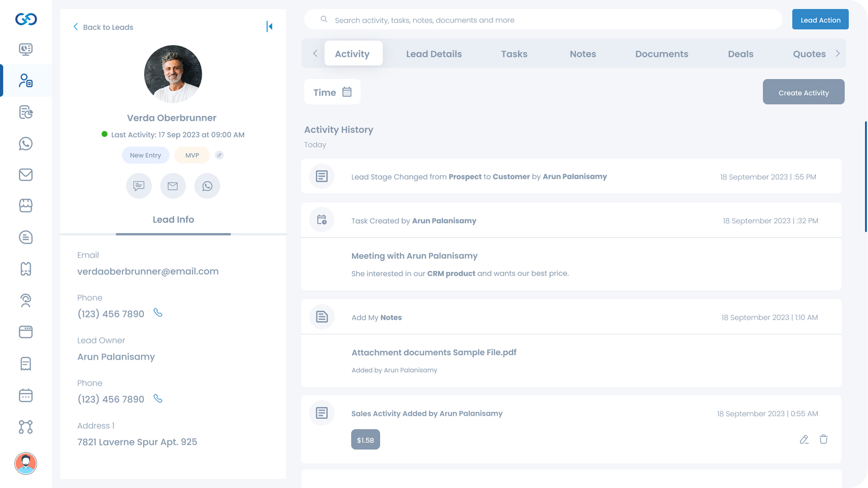Image resolution: width=868 pixels, height=488 pixels.
Task: Delete the Sales Activity entry
Action: tap(823, 439)
